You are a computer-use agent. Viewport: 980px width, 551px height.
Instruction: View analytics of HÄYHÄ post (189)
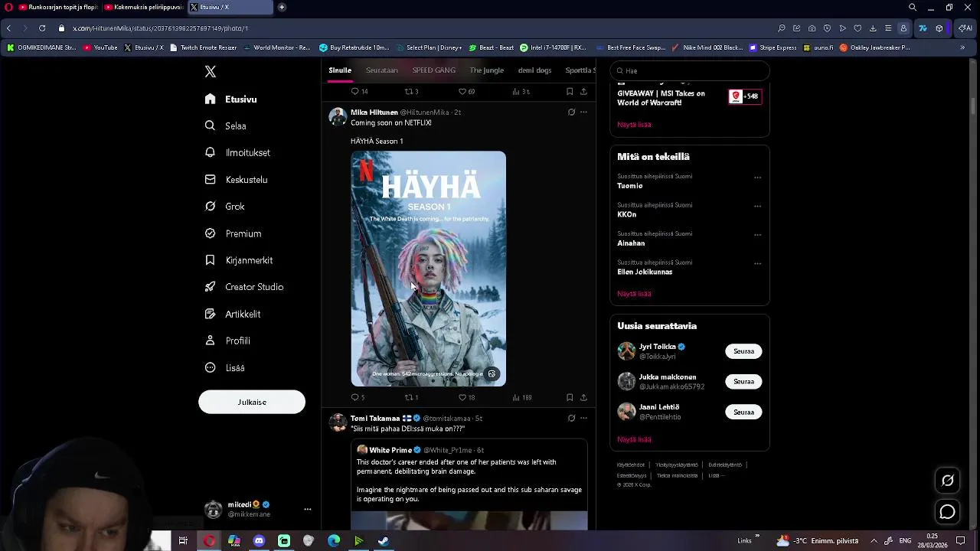coord(521,398)
